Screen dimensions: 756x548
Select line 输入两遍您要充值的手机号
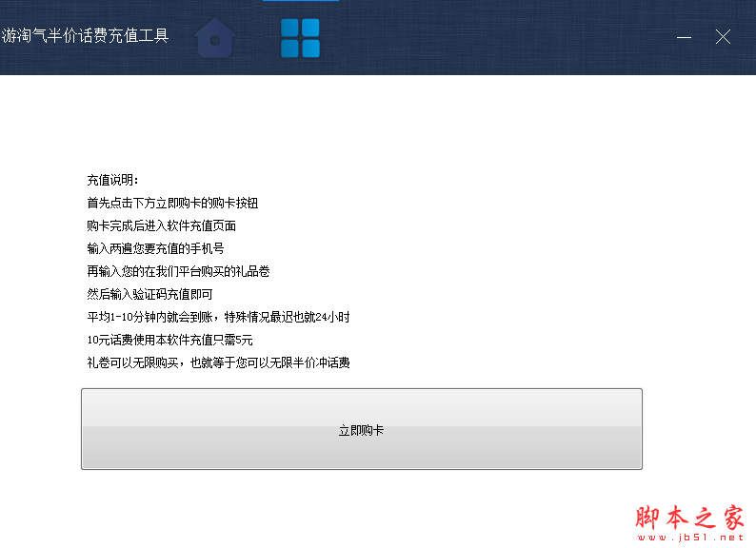[156, 248]
